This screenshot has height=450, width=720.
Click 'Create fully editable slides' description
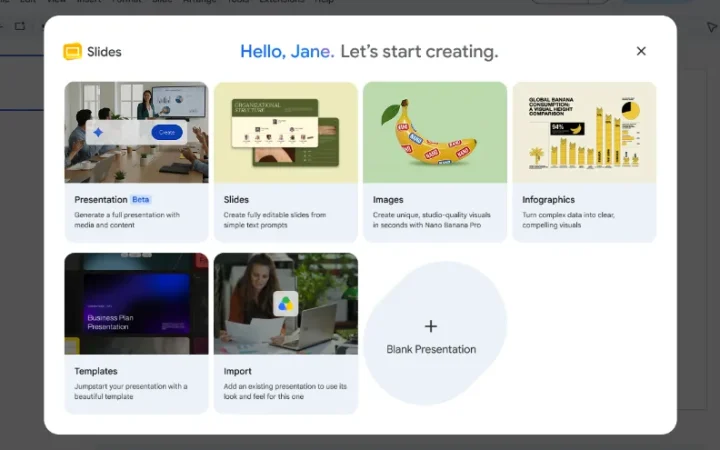point(275,220)
